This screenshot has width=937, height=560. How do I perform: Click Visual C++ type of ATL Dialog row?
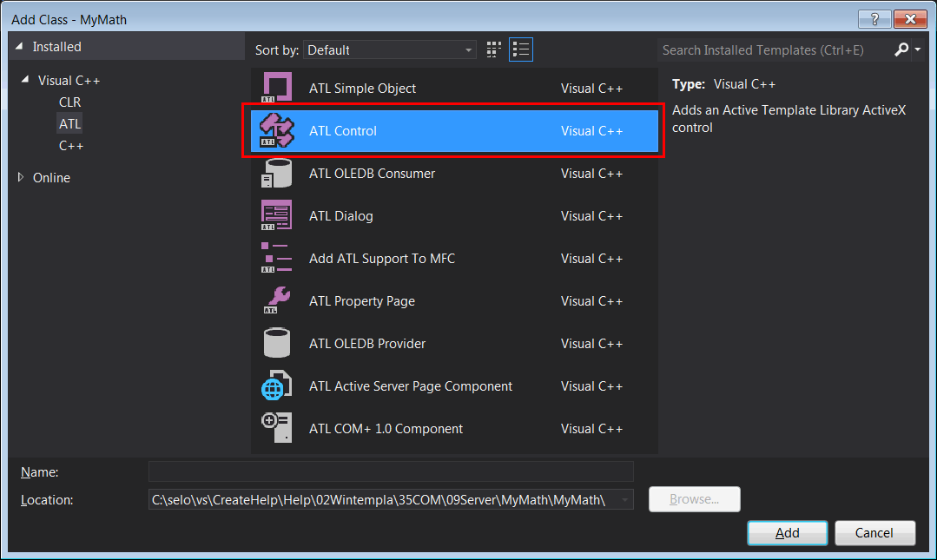tap(591, 216)
